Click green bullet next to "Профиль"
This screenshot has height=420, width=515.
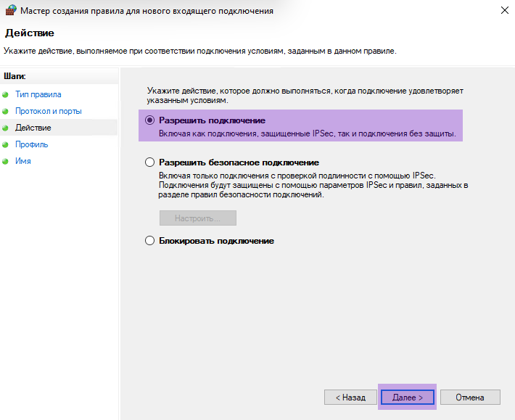(x=5, y=145)
